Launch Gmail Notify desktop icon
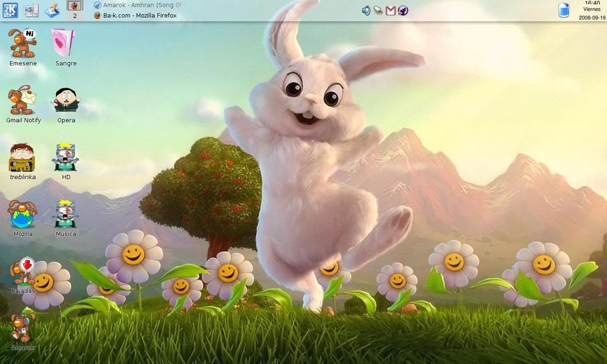Image resolution: width=607 pixels, height=364 pixels. (23, 104)
